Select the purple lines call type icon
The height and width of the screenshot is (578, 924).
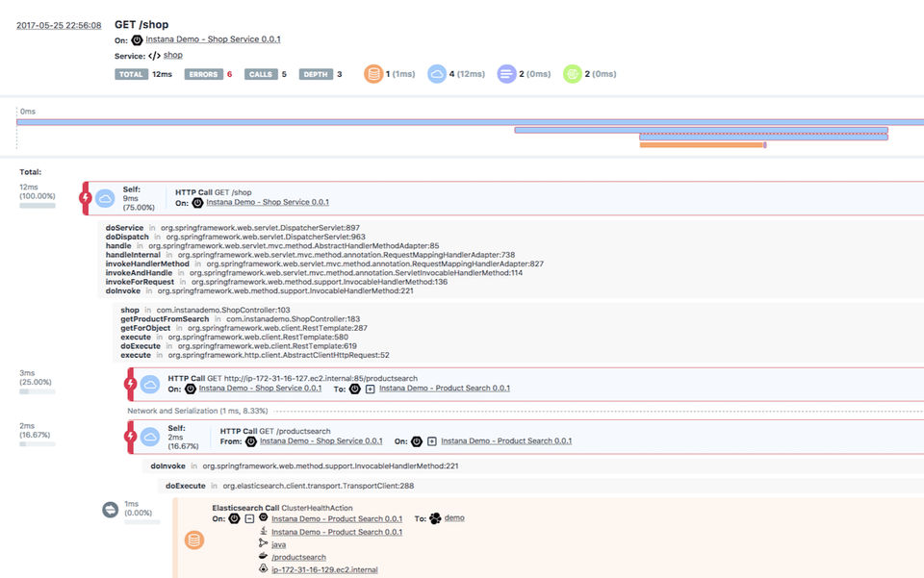coord(507,74)
